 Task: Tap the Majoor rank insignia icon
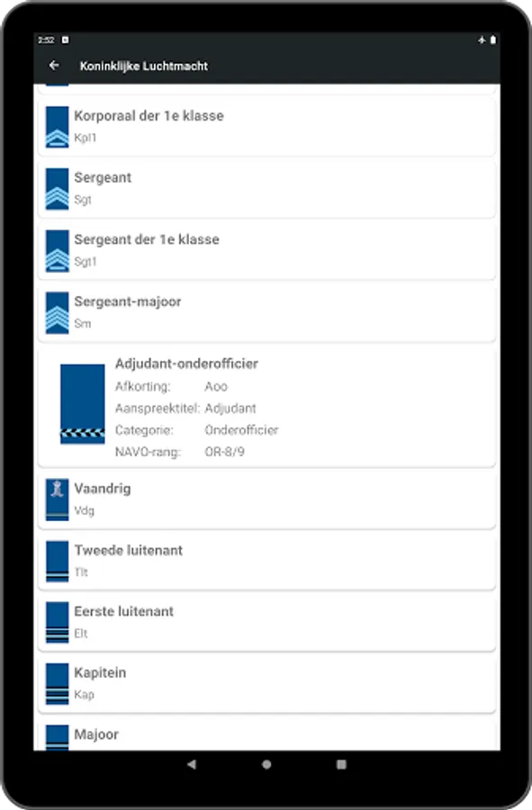coord(57,737)
